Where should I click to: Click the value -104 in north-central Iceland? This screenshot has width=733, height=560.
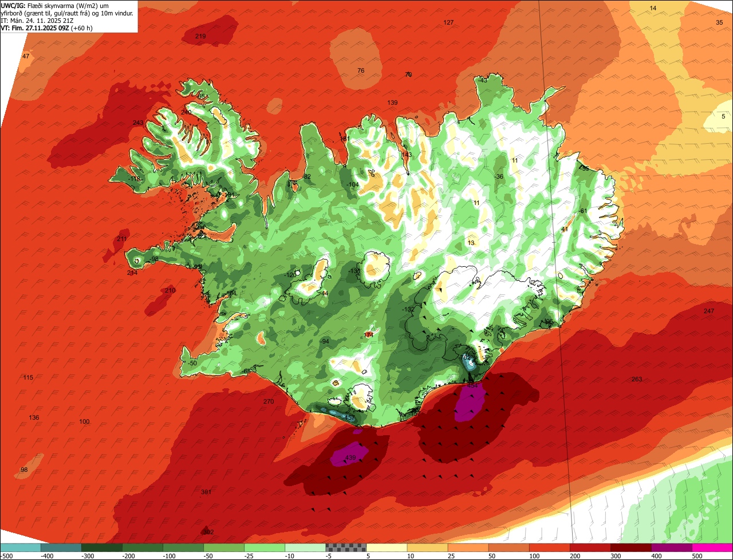[353, 184]
